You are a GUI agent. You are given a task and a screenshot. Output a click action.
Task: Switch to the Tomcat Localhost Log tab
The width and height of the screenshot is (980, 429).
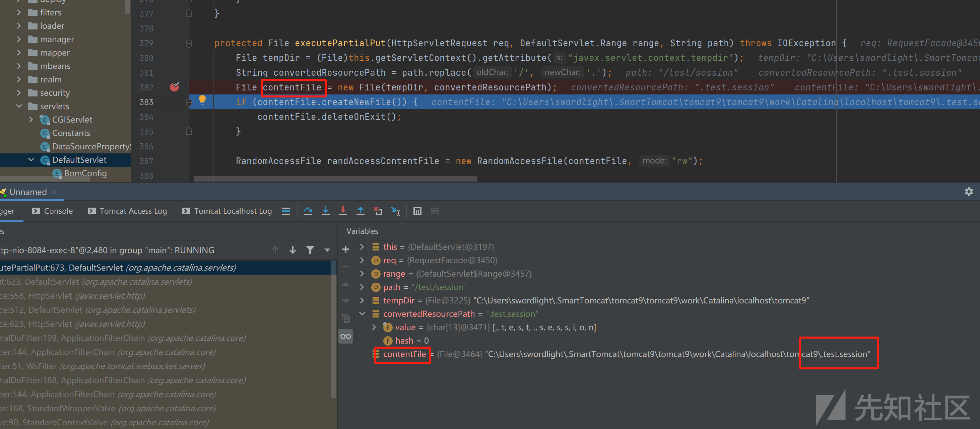click(227, 211)
